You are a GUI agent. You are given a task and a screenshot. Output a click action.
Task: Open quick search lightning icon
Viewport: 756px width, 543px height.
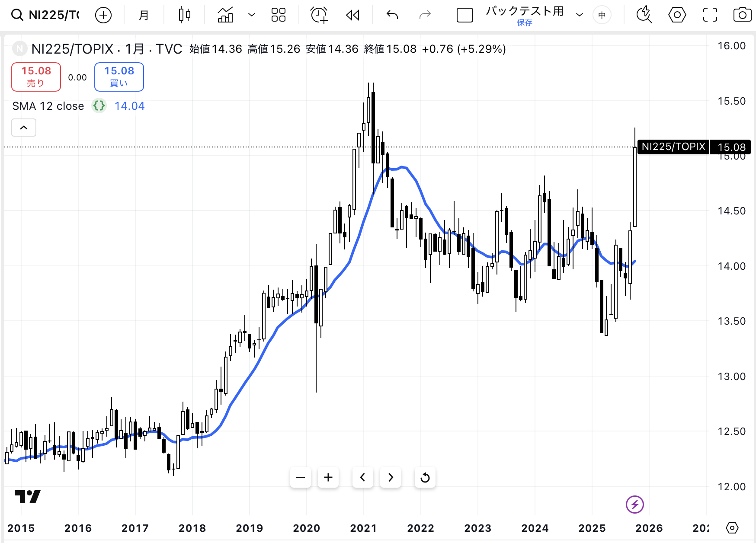click(x=644, y=15)
